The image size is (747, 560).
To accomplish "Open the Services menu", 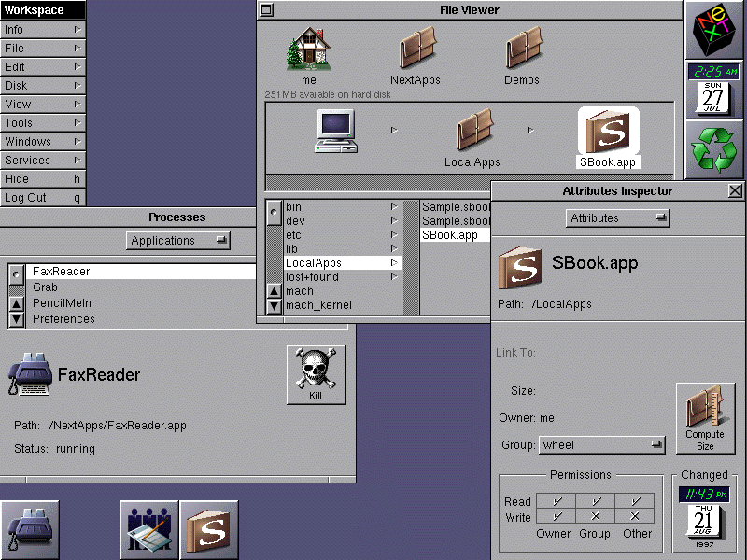I will click(x=43, y=160).
